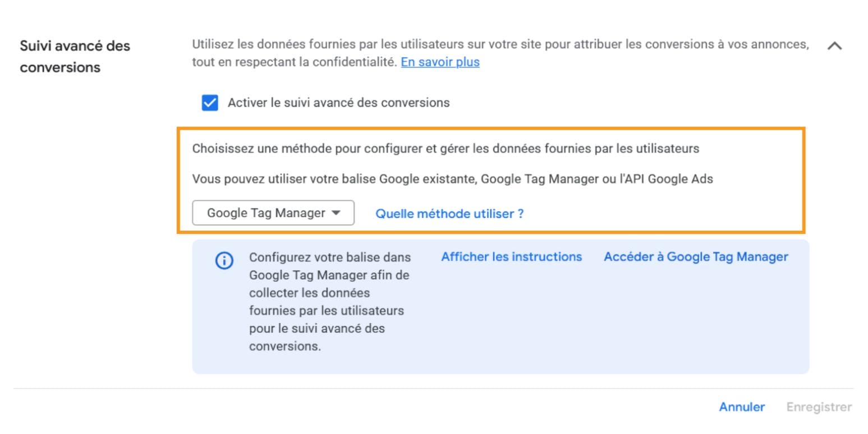The image size is (868, 434).
Task: Open the Google Tag Manager method dropdown
Action: 273,213
